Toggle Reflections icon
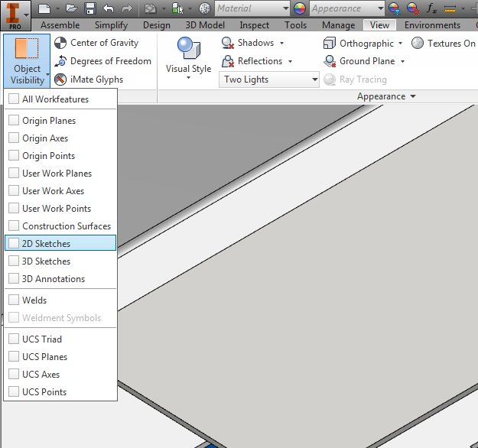Image resolution: width=478 pixels, height=448 pixels. (x=227, y=61)
